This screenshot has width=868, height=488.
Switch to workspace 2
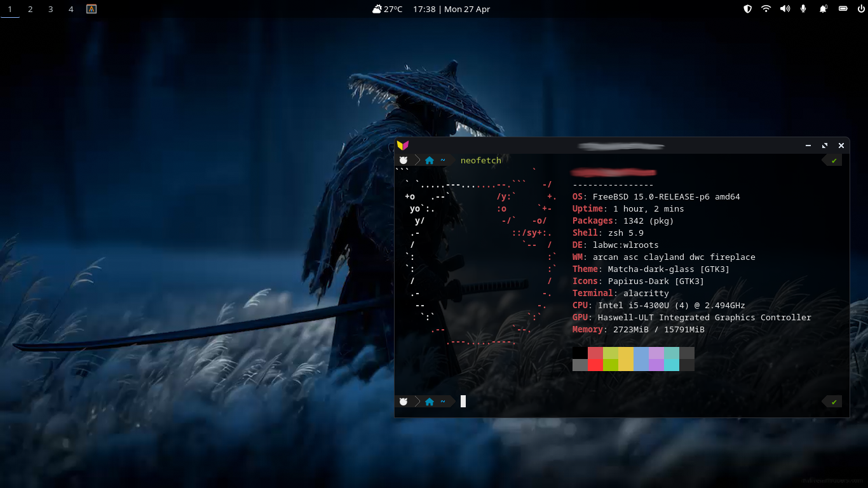30,10
